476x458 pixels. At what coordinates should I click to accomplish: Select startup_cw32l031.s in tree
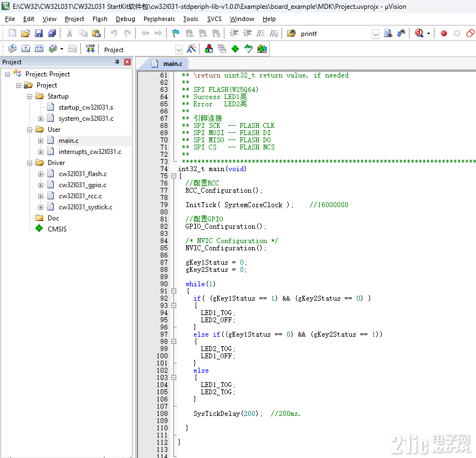(85, 107)
